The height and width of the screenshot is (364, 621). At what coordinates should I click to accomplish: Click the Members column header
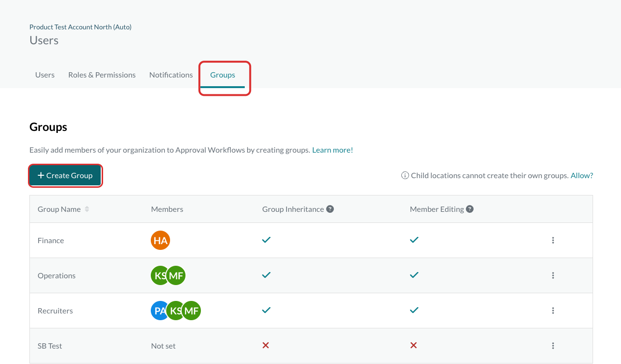pos(167,209)
